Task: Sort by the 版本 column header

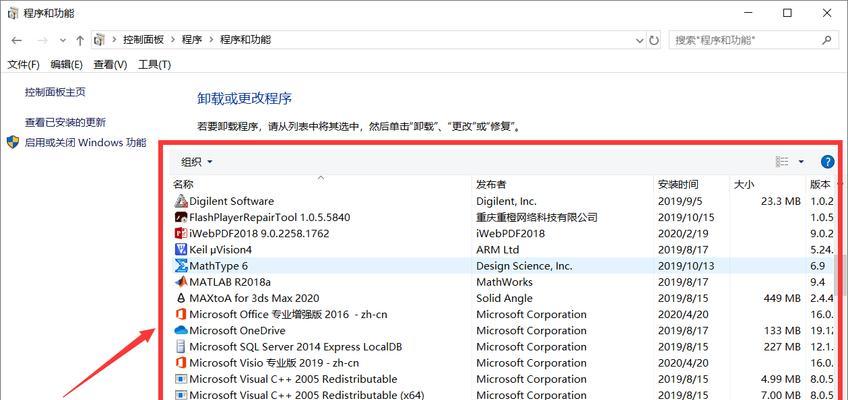Action: (x=821, y=184)
